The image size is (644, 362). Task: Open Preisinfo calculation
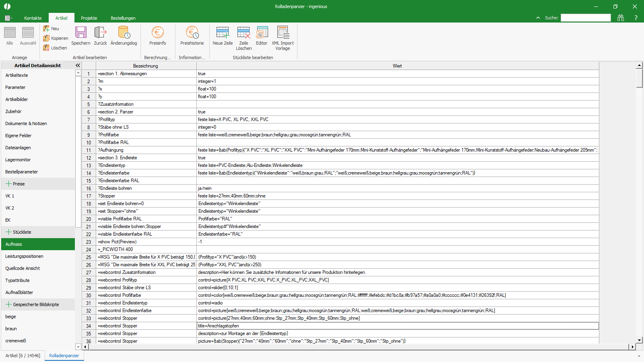157,36
